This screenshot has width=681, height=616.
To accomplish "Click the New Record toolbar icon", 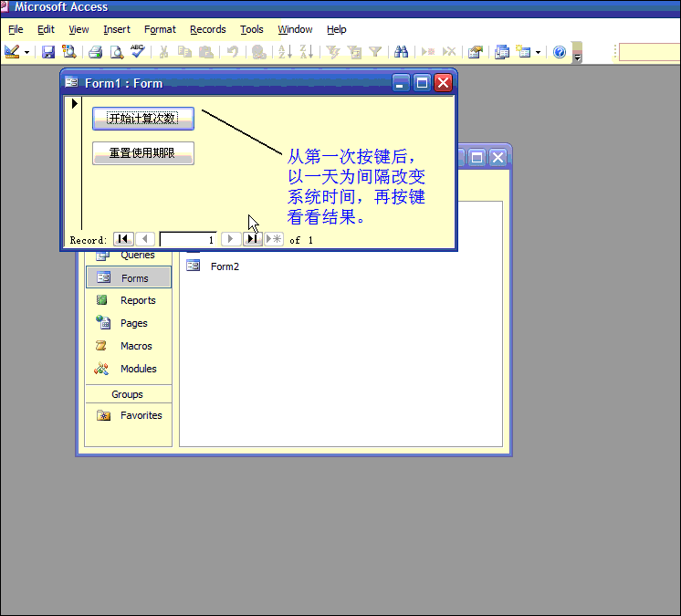I will tap(428, 52).
